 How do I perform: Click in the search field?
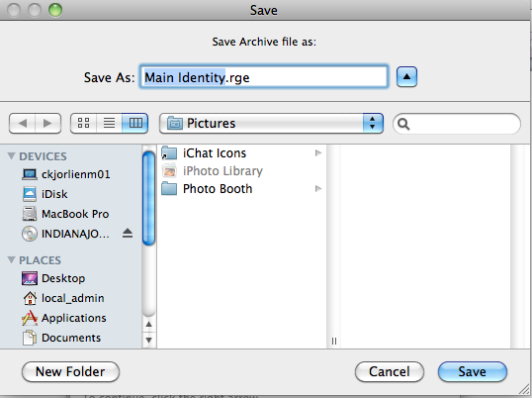456,124
